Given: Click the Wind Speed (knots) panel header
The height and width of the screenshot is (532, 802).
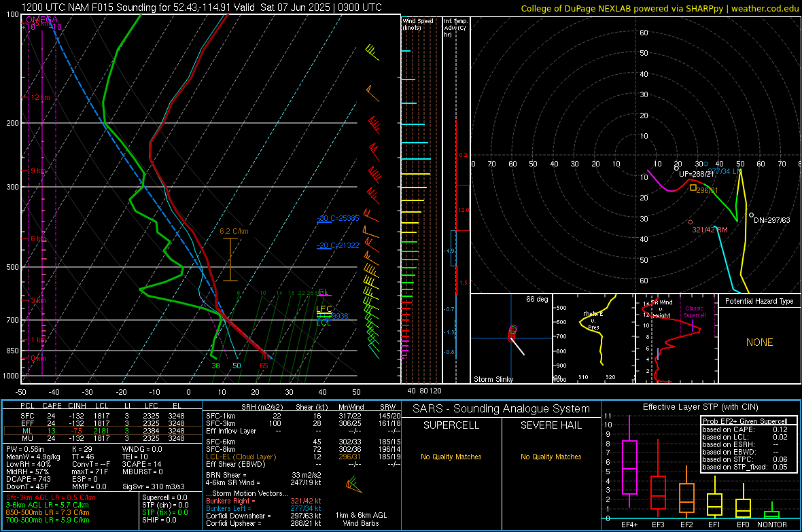Looking at the screenshot, I should point(417,24).
